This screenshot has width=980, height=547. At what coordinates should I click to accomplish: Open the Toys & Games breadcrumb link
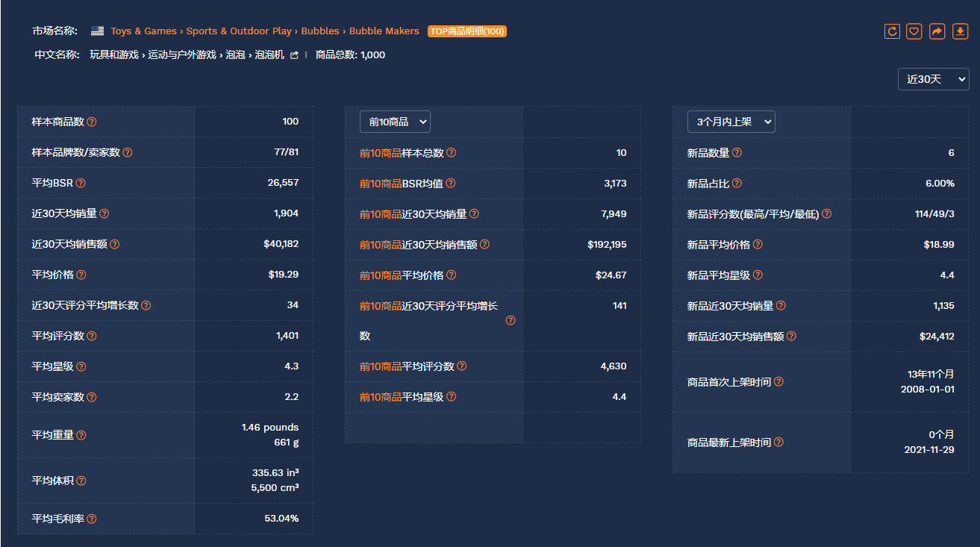(144, 31)
